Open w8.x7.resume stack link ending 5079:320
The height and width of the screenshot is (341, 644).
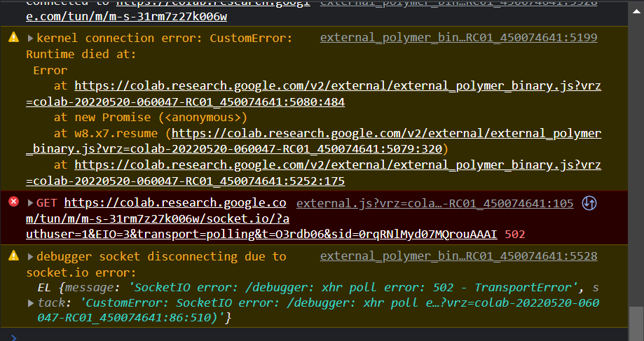click(313, 141)
